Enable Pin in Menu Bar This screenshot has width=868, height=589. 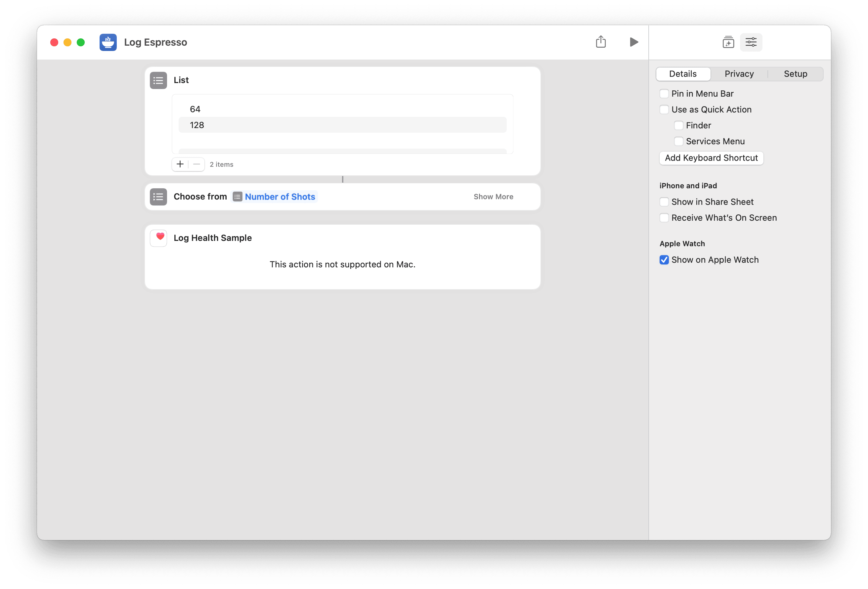click(x=665, y=93)
